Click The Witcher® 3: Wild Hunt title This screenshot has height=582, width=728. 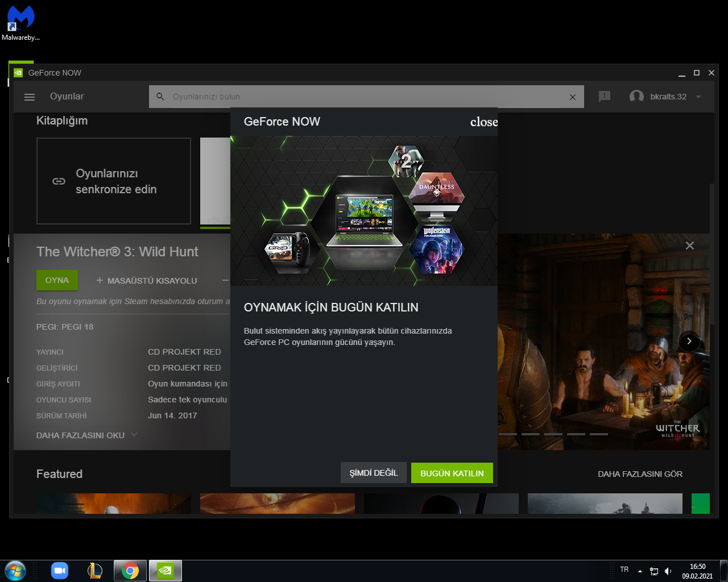[117, 252]
